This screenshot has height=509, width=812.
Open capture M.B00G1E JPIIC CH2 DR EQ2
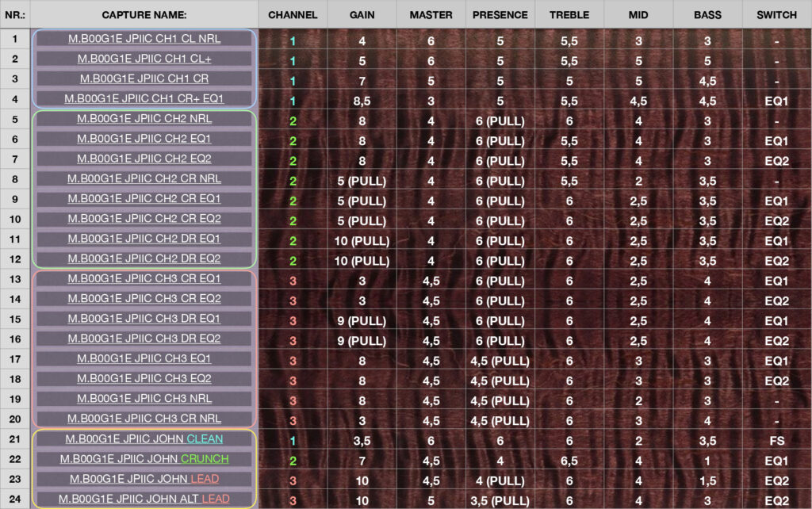(x=144, y=259)
